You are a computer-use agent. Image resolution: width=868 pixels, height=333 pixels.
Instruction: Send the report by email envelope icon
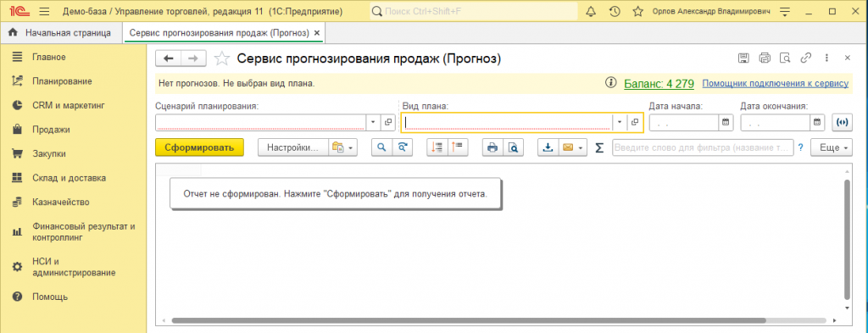point(567,147)
